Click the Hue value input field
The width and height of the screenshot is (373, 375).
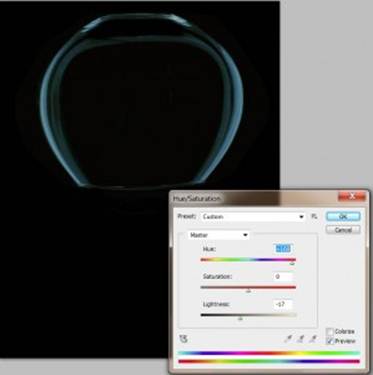283,249
